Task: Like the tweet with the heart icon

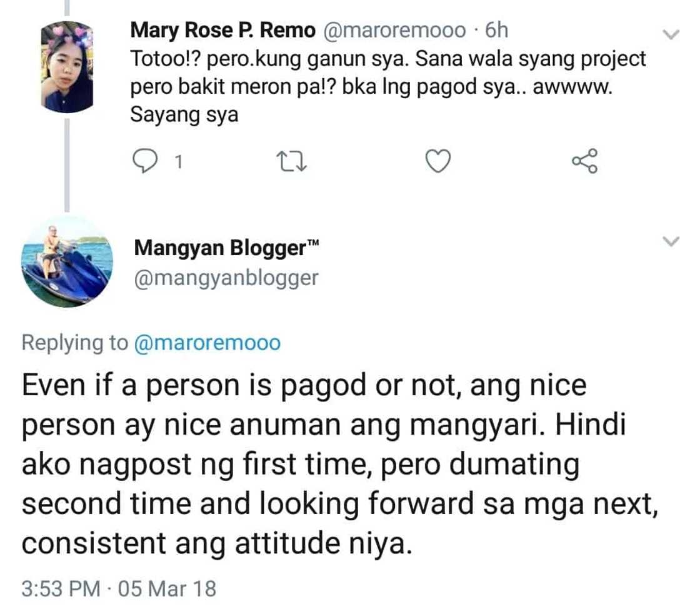Action: pyautogui.click(x=438, y=161)
